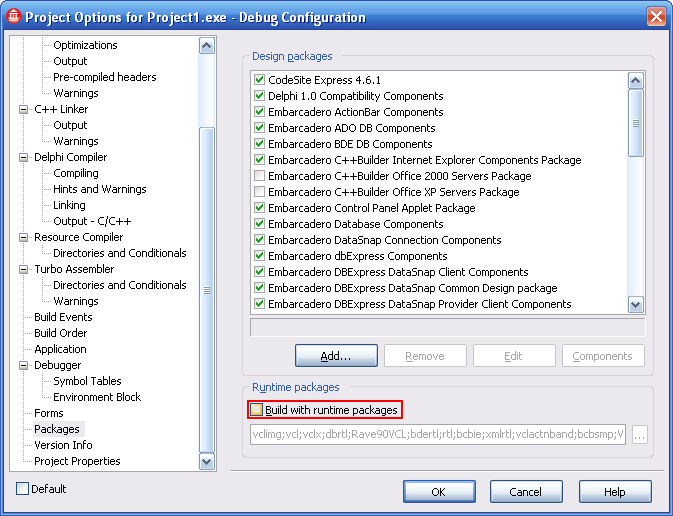Enable C++Builder Office XP Servers Package
Viewport: 673px width, 516px height.
[x=259, y=191]
